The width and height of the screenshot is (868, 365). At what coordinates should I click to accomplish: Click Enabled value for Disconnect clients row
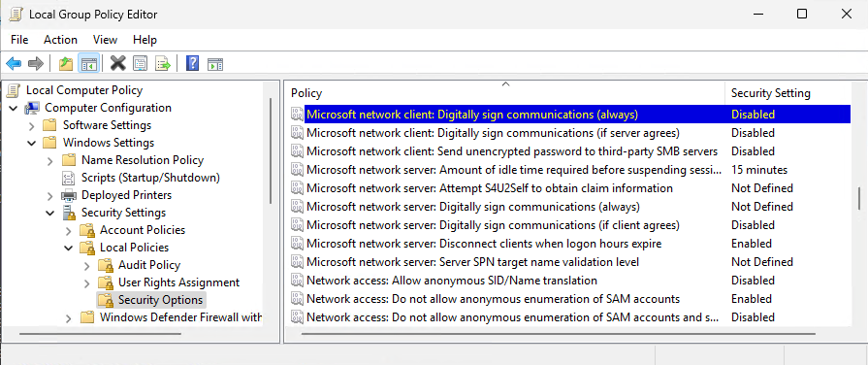coord(752,244)
